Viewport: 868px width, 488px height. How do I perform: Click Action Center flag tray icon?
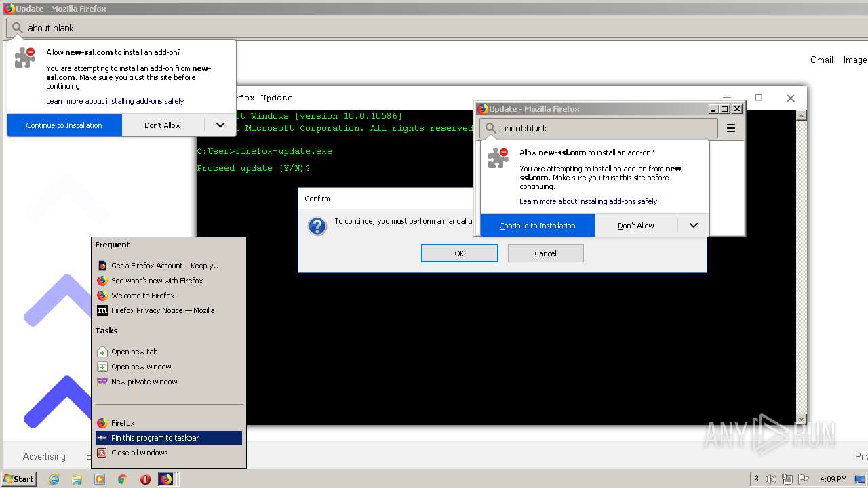click(x=803, y=479)
